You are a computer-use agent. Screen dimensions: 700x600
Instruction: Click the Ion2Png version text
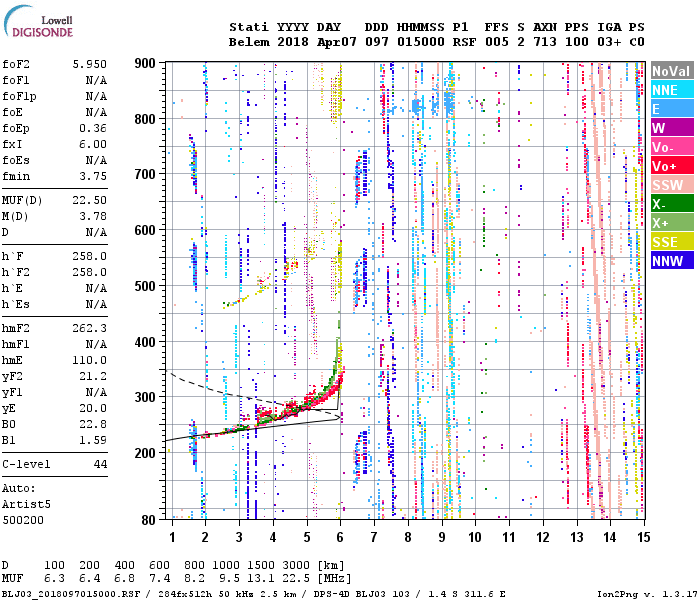[646, 594]
